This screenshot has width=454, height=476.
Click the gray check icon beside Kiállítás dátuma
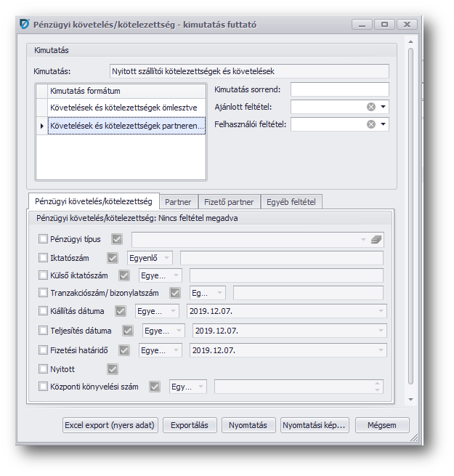tap(121, 312)
